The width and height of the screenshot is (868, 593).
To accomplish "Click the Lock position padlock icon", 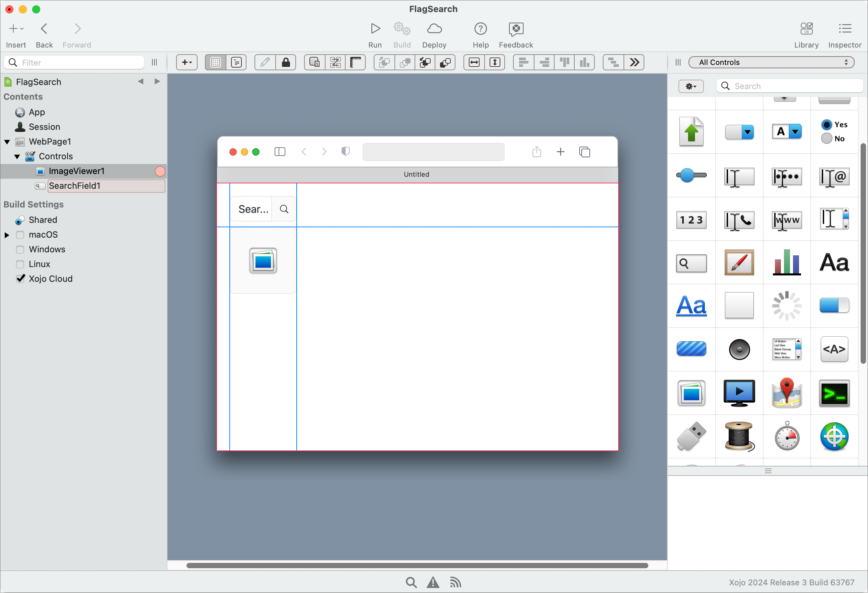I will 286,62.
